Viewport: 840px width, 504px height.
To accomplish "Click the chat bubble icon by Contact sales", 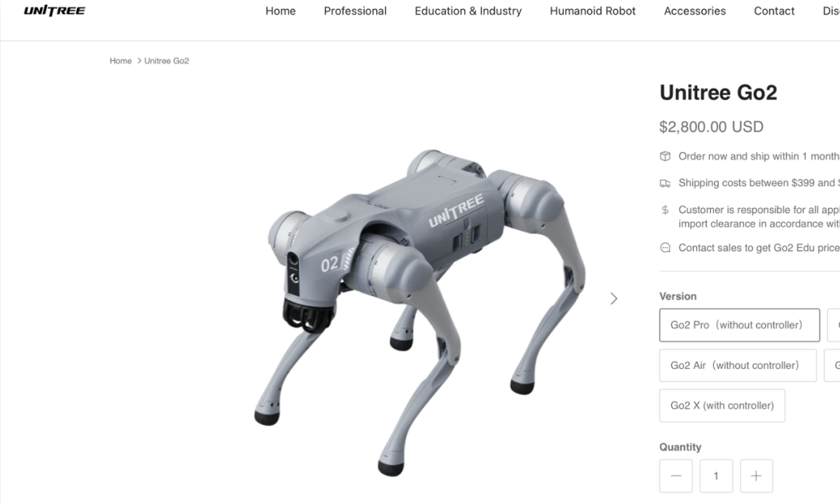I will pyautogui.click(x=665, y=248).
